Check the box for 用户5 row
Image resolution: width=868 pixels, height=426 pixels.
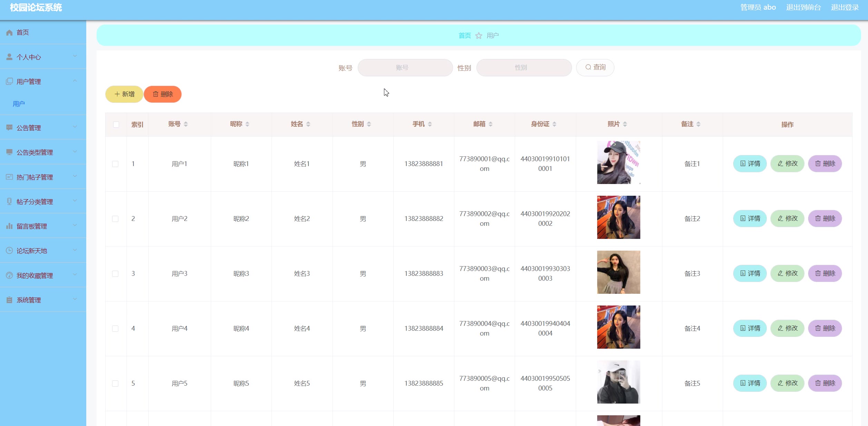(115, 384)
